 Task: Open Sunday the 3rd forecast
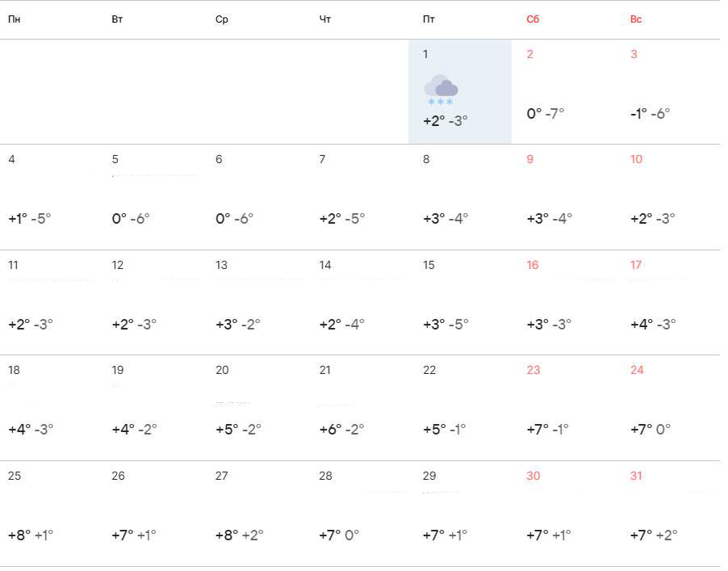tap(667, 92)
